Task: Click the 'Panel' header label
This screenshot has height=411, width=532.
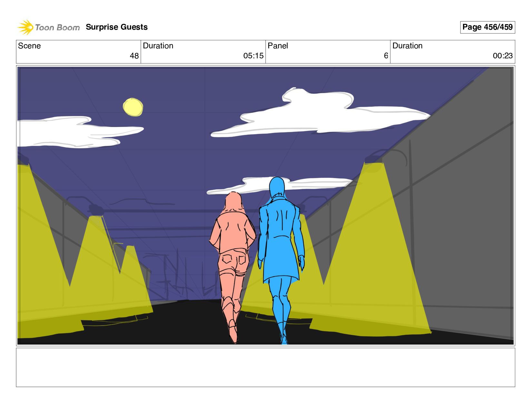Action: 278,46
